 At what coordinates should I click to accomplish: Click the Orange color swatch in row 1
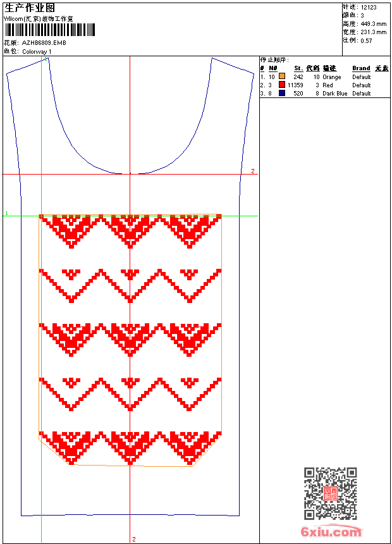pos(282,77)
